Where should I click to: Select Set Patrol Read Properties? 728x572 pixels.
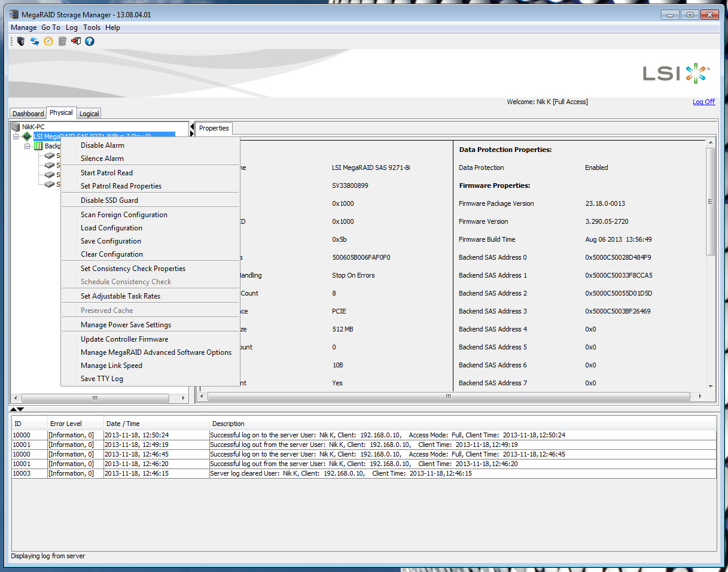[121, 186]
